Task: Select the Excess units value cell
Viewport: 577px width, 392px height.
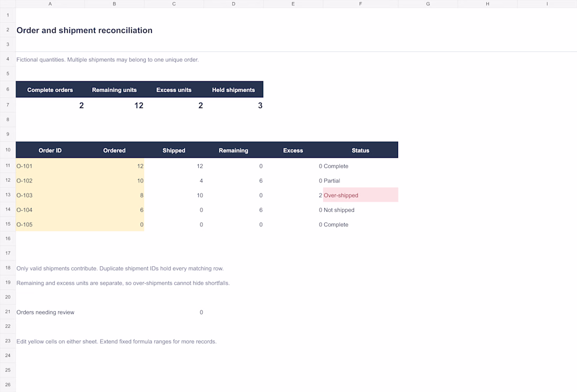Action: (x=174, y=105)
